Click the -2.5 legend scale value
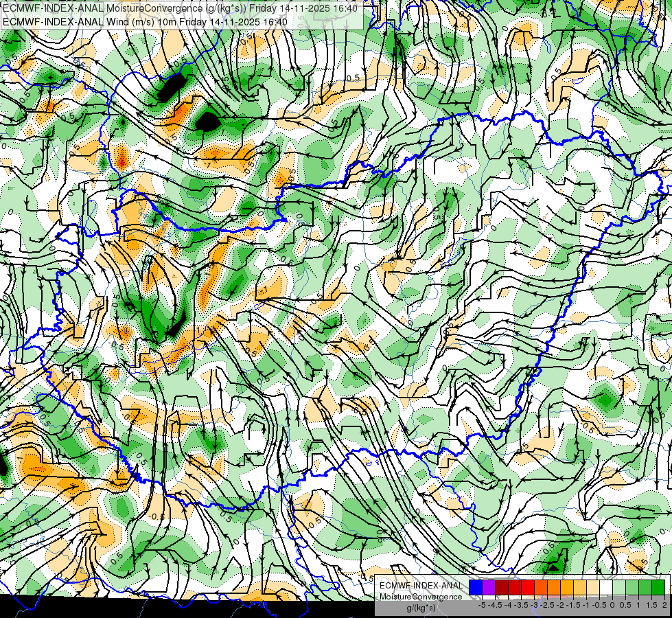Screen dimensions: 672x618 coord(548,605)
